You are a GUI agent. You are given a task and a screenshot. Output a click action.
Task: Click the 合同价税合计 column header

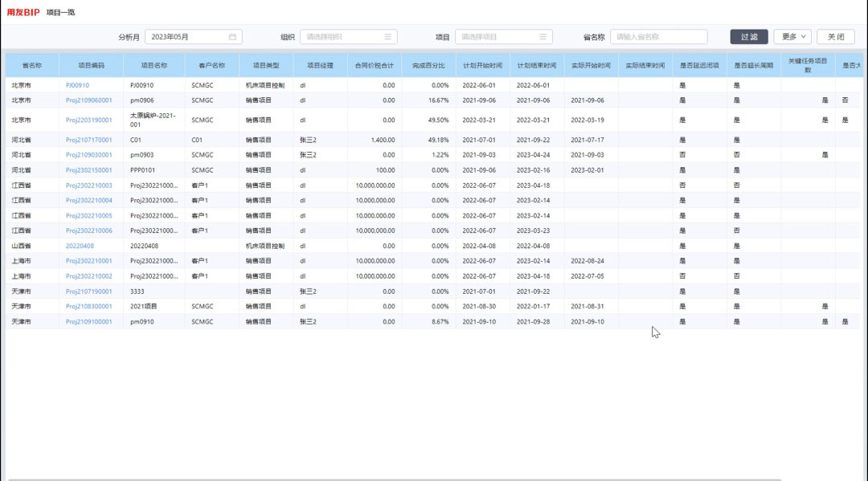tap(375, 65)
